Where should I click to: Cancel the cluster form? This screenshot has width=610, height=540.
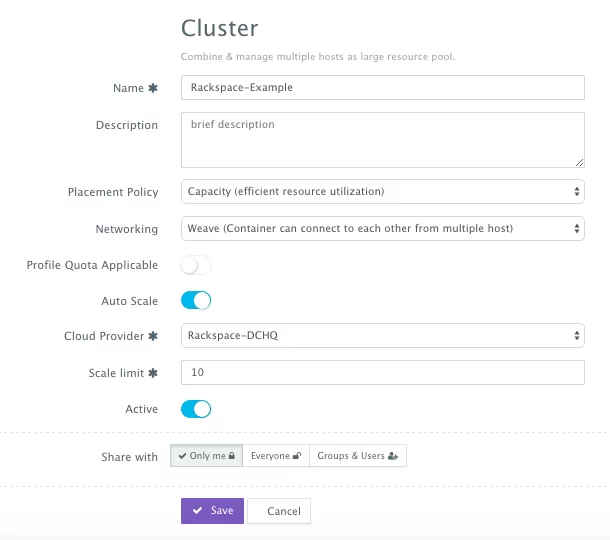[279, 511]
